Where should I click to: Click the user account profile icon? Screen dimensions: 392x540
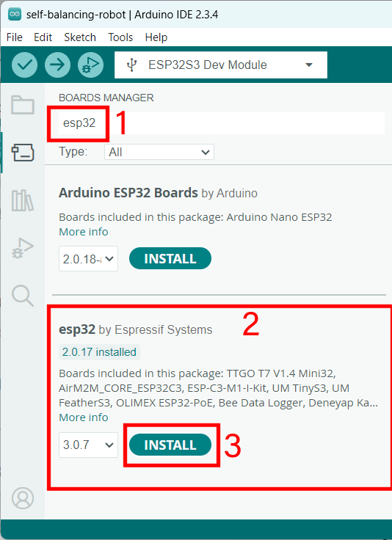pos(23,498)
